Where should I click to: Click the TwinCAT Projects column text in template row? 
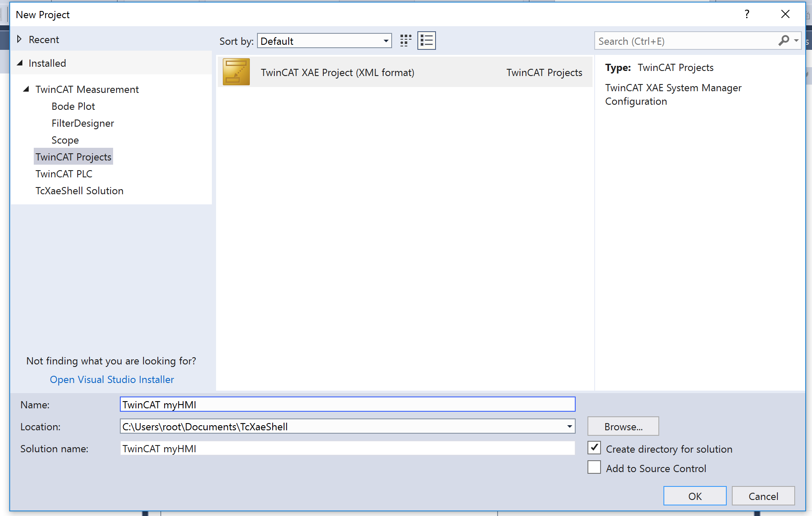(x=544, y=73)
